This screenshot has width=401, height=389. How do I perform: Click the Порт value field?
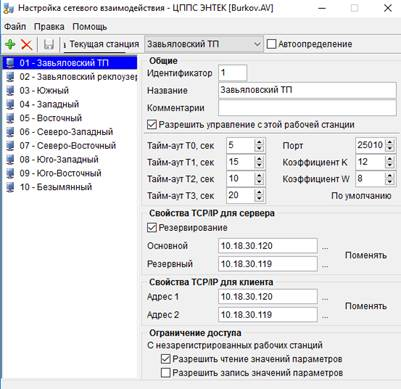click(x=371, y=145)
